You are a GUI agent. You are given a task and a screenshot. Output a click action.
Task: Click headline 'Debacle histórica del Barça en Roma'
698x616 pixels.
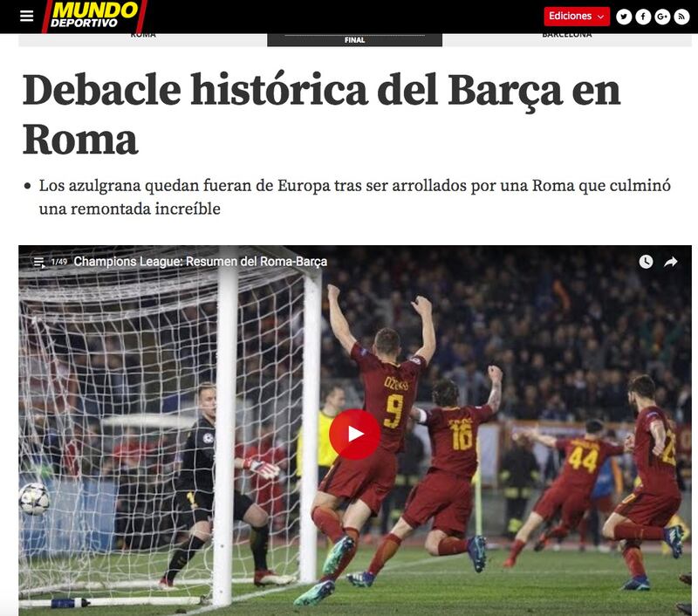coord(321,114)
